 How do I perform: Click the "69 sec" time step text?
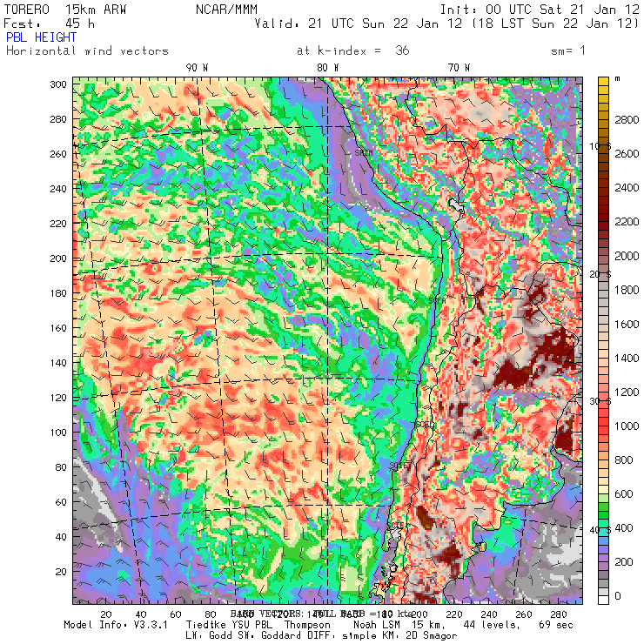(556, 625)
